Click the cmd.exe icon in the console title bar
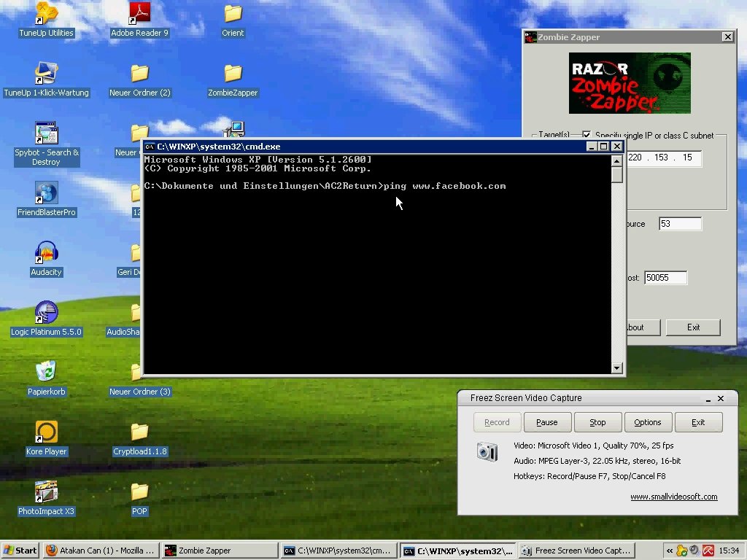This screenshot has height=560, width=747. [150, 147]
